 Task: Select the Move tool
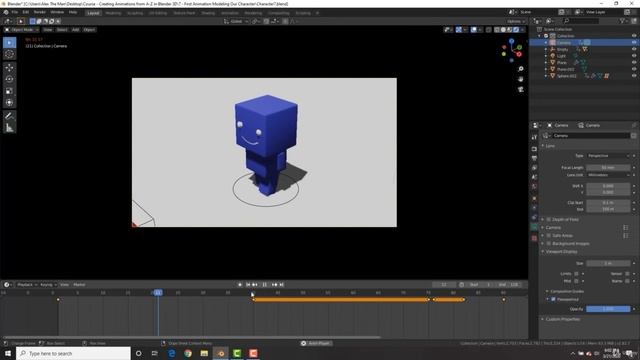click(9, 67)
